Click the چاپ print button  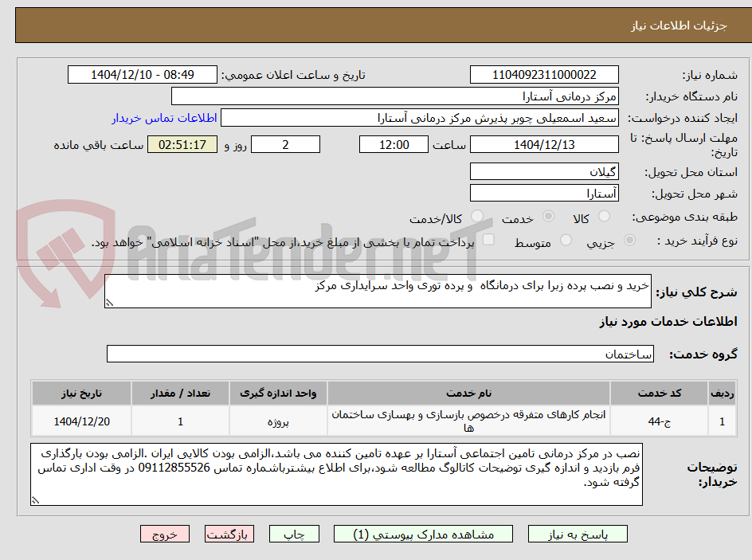click(x=294, y=534)
